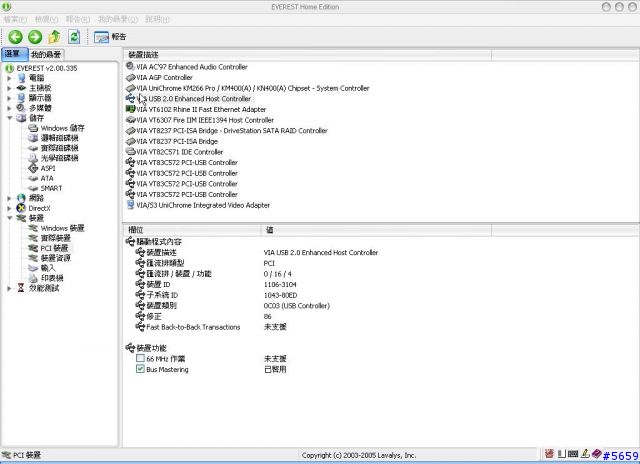Image resolution: width=640 pixels, height=464 pixels.
Task: Click the PCI 裝置 status bar label
Action: click(x=27, y=455)
